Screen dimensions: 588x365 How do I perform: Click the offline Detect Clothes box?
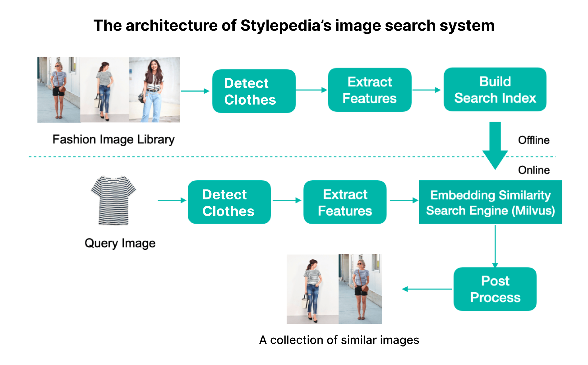[254, 91]
